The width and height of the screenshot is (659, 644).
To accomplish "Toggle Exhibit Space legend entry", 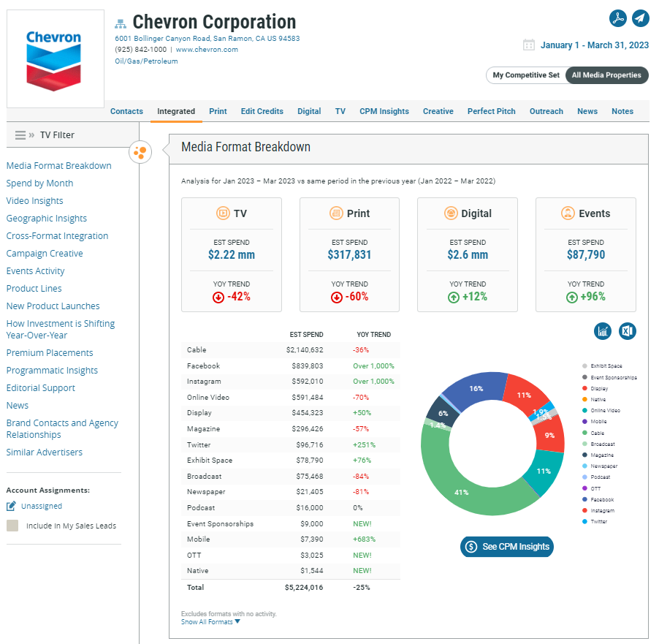I will pyautogui.click(x=602, y=366).
